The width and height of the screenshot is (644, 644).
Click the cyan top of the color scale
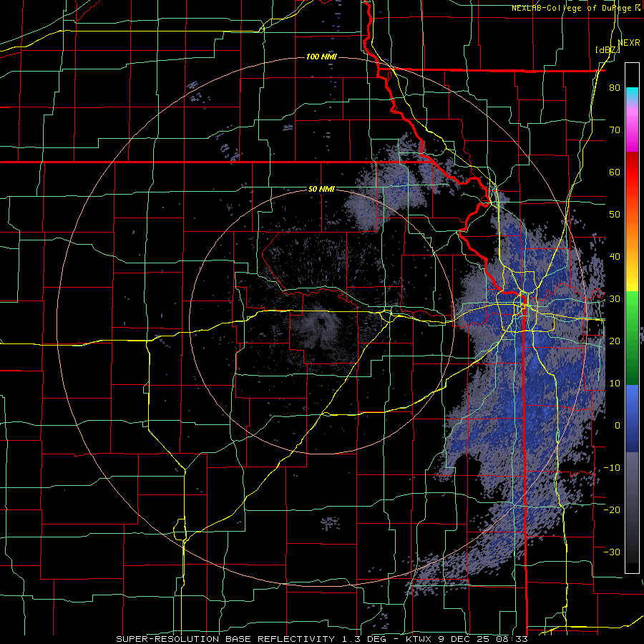(632, 94)
